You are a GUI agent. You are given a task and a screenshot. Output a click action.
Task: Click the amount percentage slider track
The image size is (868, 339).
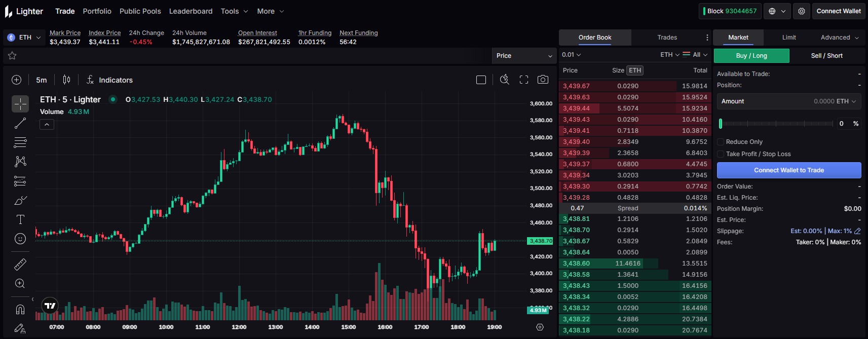pos(775,124)
